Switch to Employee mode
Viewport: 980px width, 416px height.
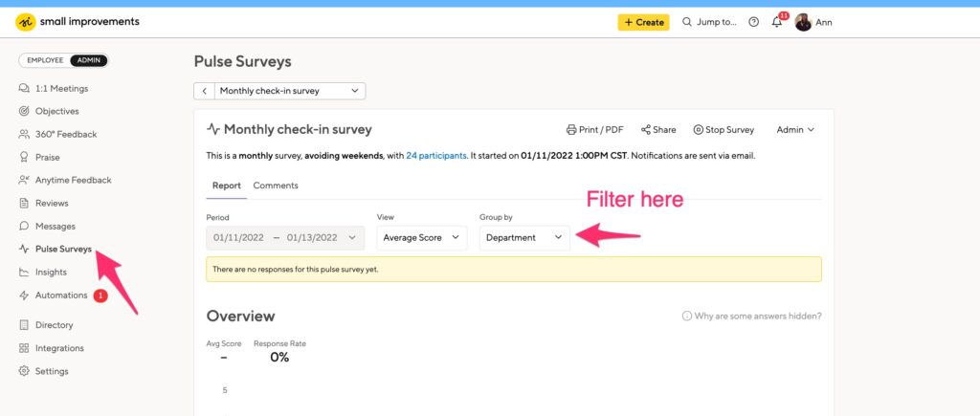[x=45, y=60]
